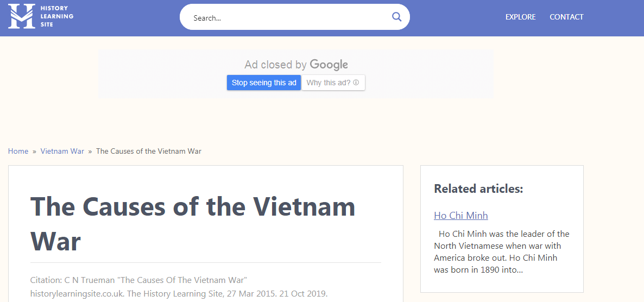The height and width of the screenshot is (302, 644).
Task: Click the Stop seeing this ad button
Action: [264, 83]
